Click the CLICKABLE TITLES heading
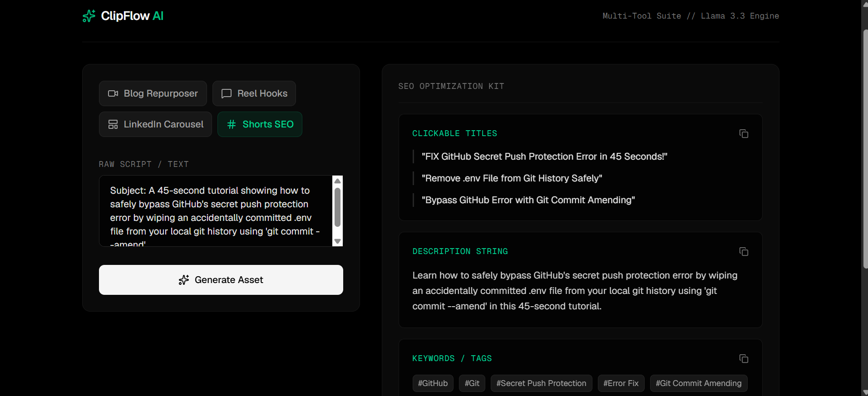The height and width of the screenshot is (396, 868). click(x=455, y=133)
